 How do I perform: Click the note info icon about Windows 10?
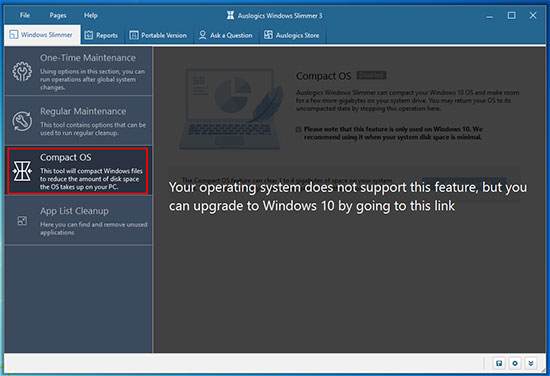coord(299,129)
